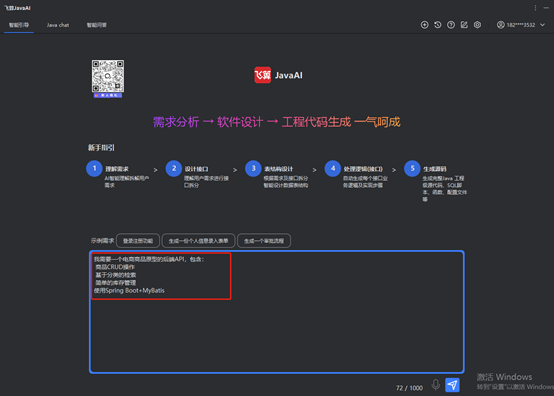
Task: Open the vertical three-dot window menu
Action: coord(535,8)
